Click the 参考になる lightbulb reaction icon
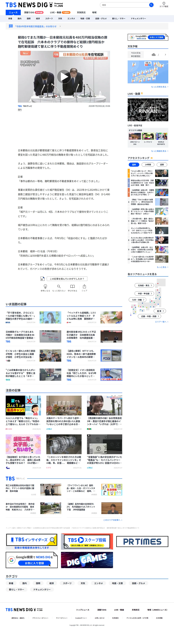174x644 pixels. 45,286
